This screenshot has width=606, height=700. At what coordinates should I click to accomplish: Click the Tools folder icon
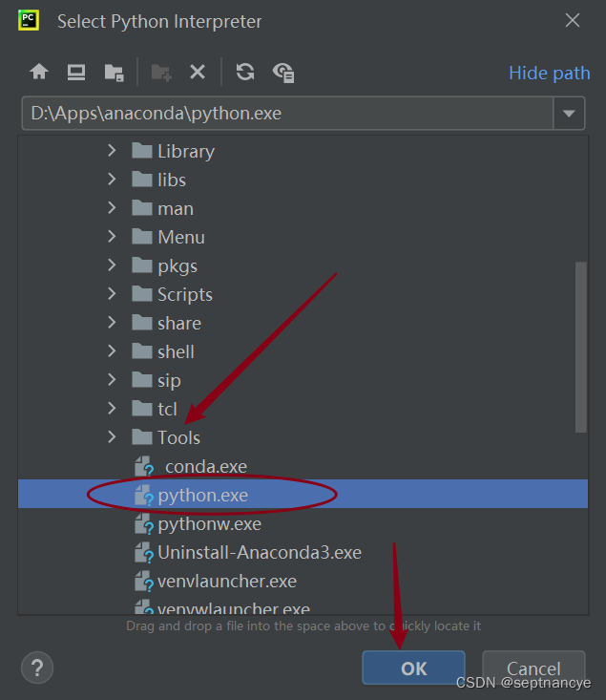[142, 437]
